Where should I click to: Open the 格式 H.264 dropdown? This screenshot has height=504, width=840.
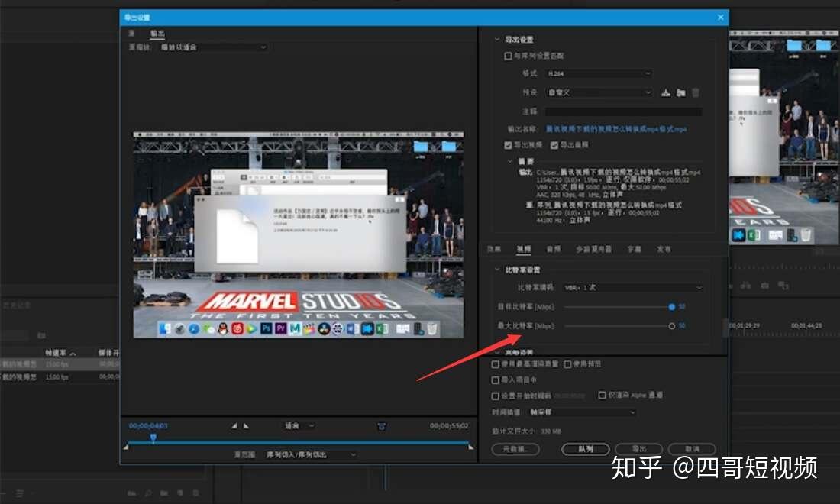point(599,73)
